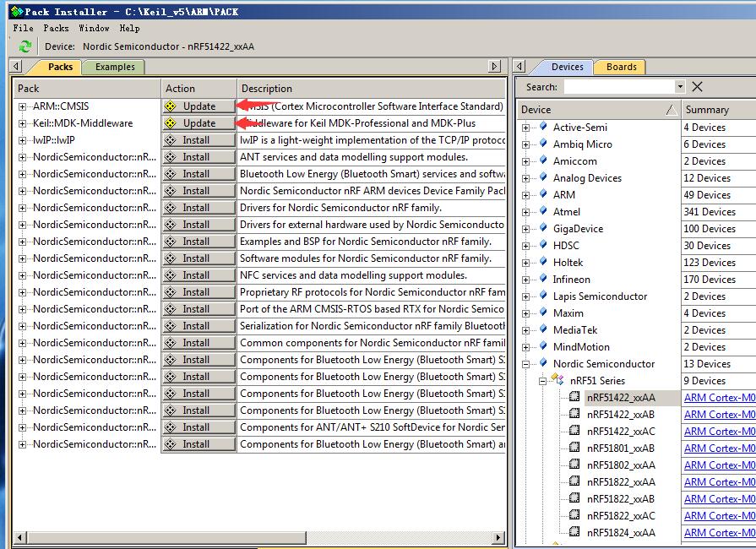Image resolution: width=756 pixels, height=549 pixels.
Task: Click the chip icon beside nRF51801_xxAB
Action: tap(574, 448)
